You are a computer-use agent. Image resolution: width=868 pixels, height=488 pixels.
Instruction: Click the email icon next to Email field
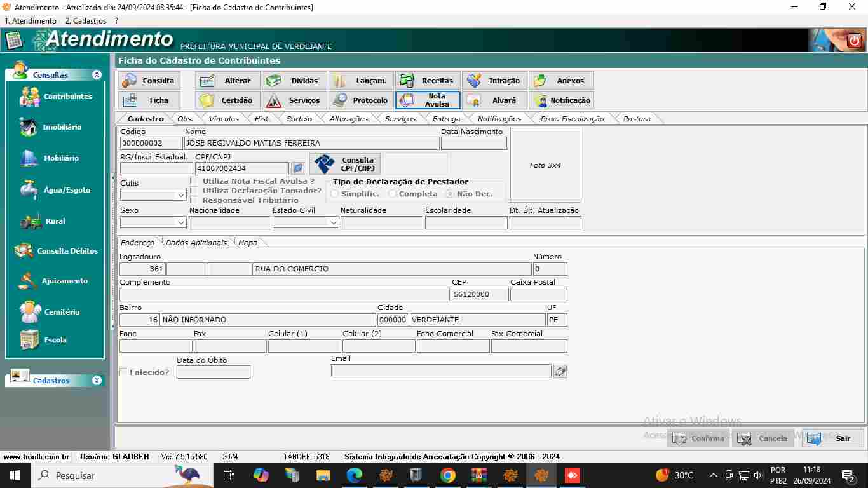(560, 371)
